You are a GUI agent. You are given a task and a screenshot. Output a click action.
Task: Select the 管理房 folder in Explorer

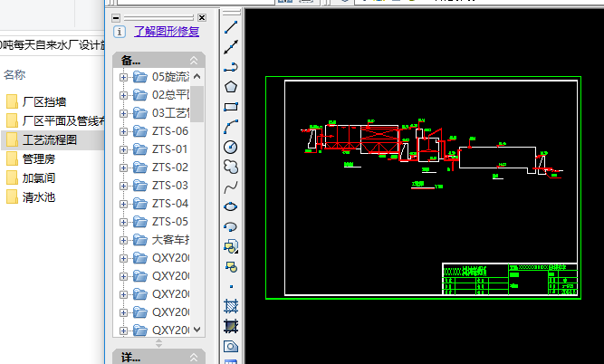[39, 159]
